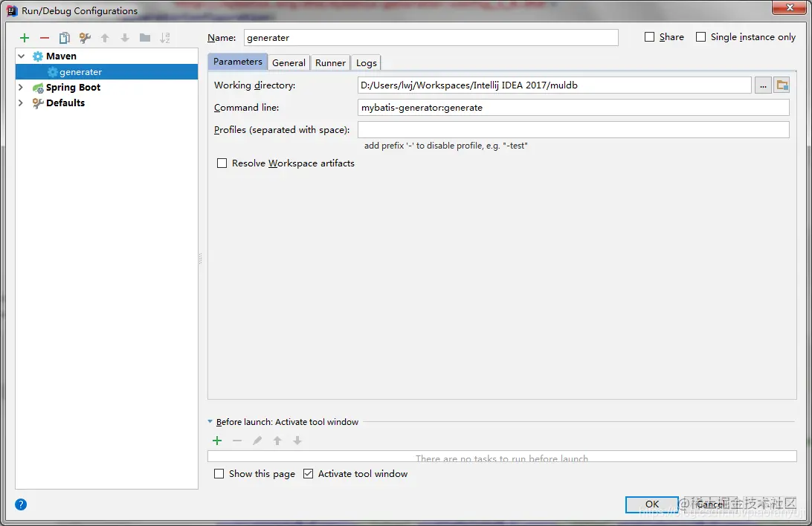The width and height of the screenshot is (812, 526).
Task: Add a before launch task
Action: (217, 441)
